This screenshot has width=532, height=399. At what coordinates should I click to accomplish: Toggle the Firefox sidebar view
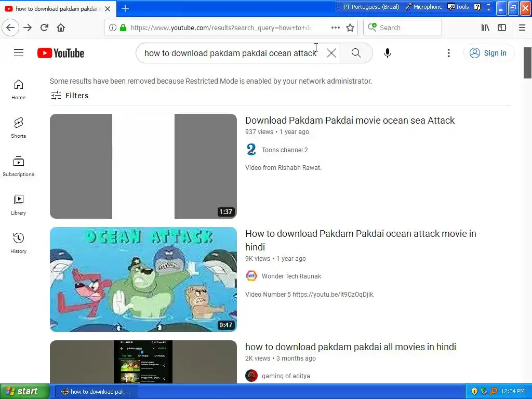tap(502, 28)
